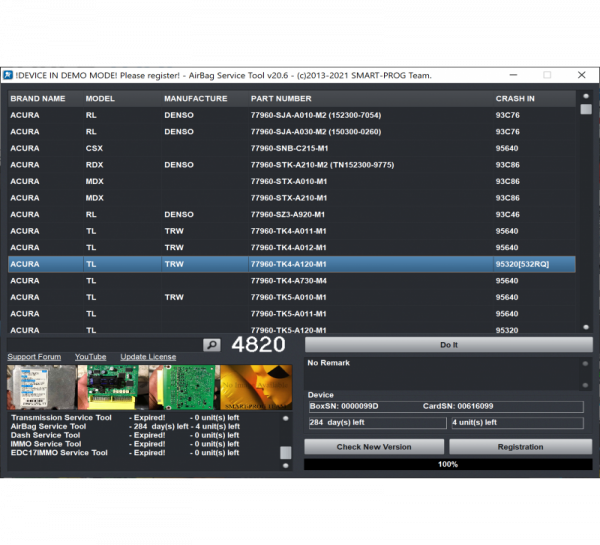Click Check New Version button

tap(374, 447)
